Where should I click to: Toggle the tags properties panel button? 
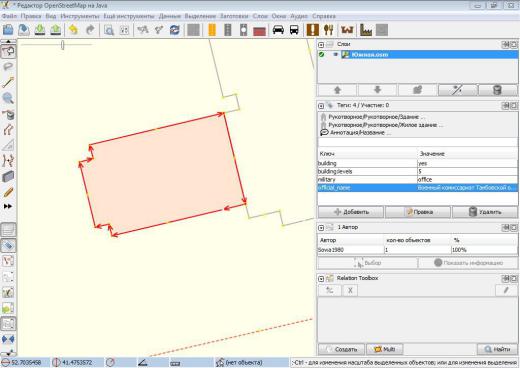[x=8, y=246]
